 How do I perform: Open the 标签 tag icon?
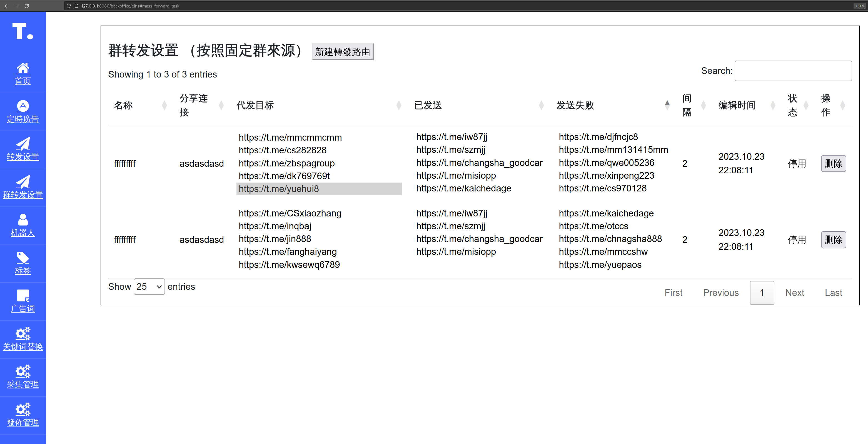[23, 258]
